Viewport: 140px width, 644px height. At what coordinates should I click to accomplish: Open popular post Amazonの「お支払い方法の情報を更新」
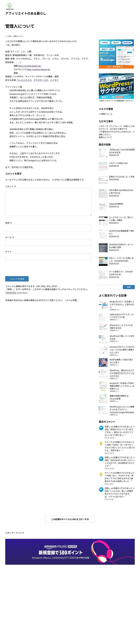tap(122, 386)
